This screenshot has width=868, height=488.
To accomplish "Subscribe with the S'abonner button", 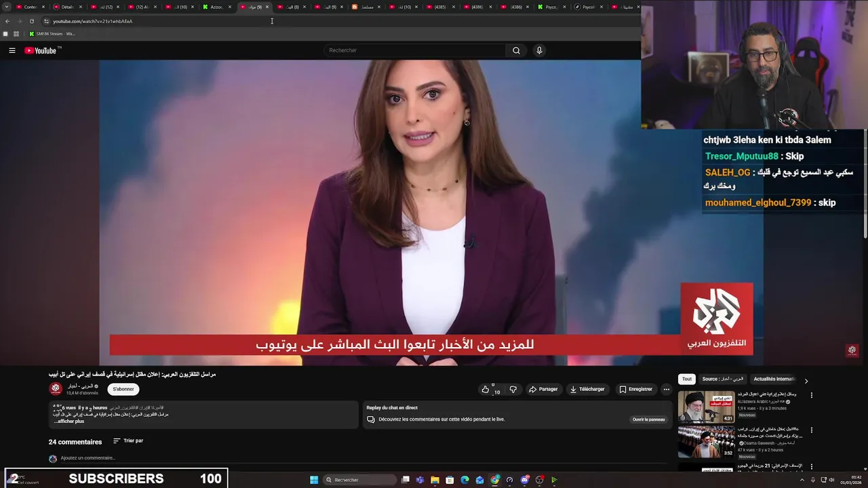I will 123,389.
